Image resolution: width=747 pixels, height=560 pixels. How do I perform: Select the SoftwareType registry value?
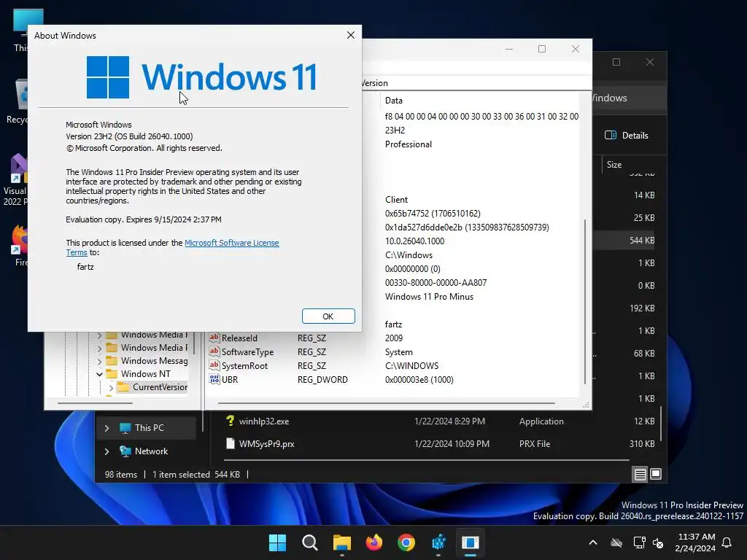click(247, 352)
